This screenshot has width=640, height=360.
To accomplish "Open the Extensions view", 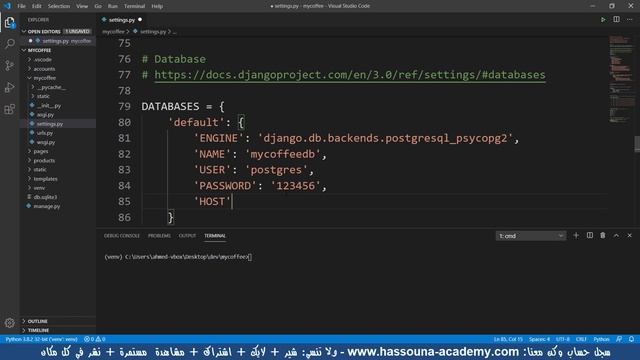I will (9, 109).
